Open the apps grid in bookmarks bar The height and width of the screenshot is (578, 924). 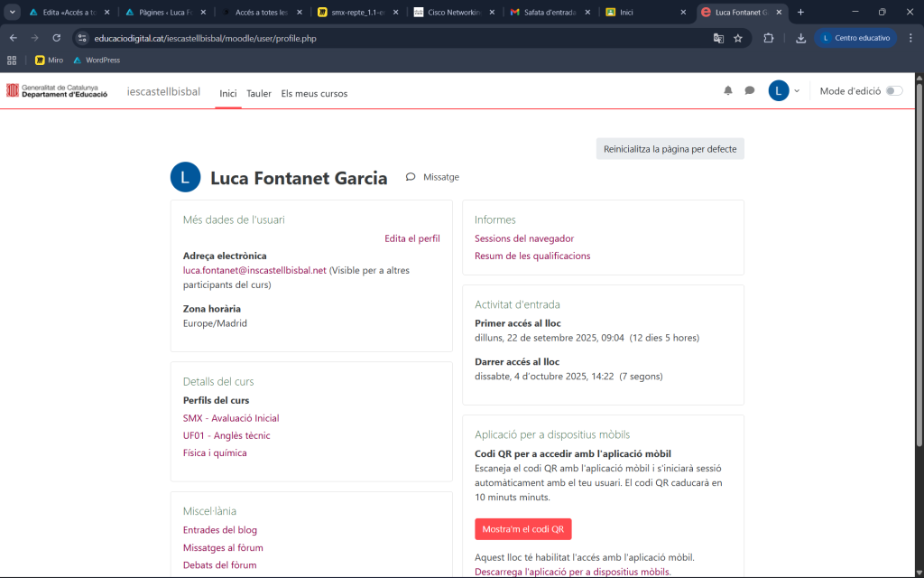pos(12,61)
